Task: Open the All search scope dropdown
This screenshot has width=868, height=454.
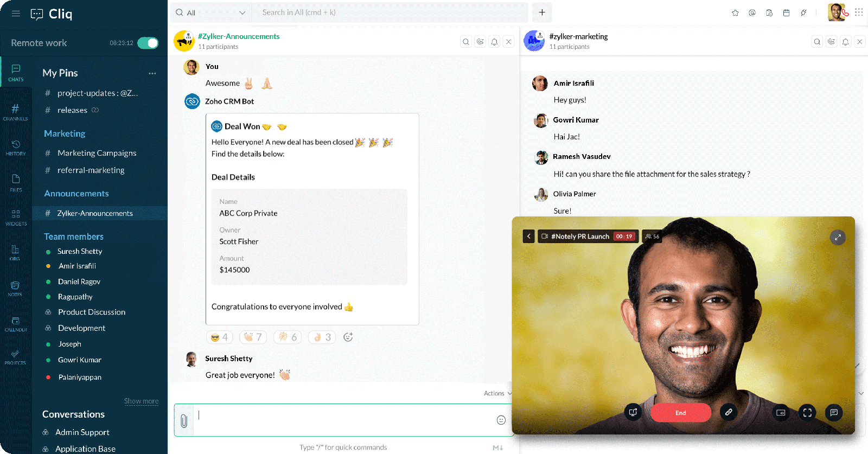Action: click(x=210, y=12)
